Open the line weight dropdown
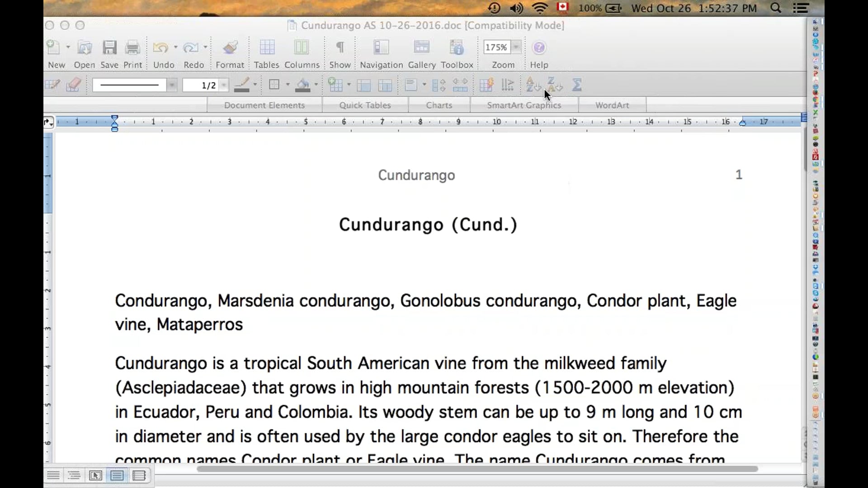Image resolution: width=868 pixels, height=488 pixels. click(x=224, y=85)
